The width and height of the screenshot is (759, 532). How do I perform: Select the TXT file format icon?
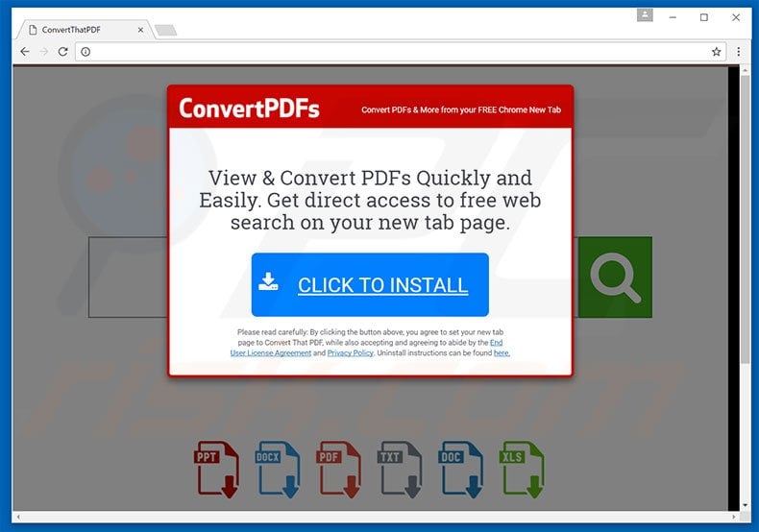(400, 470)
